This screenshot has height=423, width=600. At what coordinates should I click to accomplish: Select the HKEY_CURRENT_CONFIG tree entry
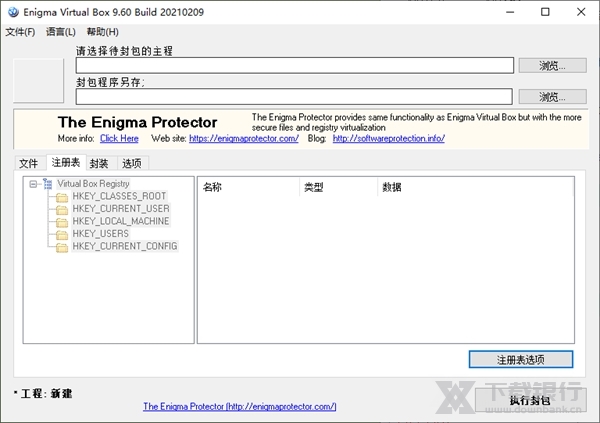[125, 246]
